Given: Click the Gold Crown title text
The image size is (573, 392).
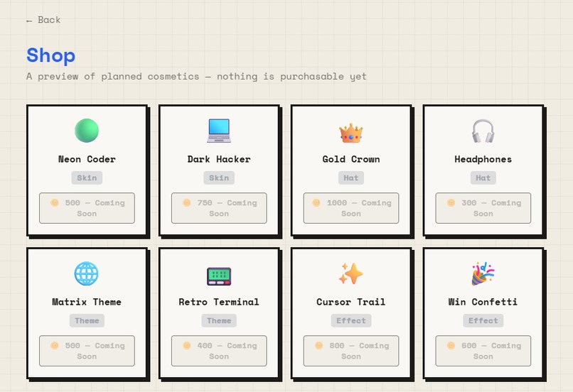Looking at the screenshot, I should (x=351, y=159).
